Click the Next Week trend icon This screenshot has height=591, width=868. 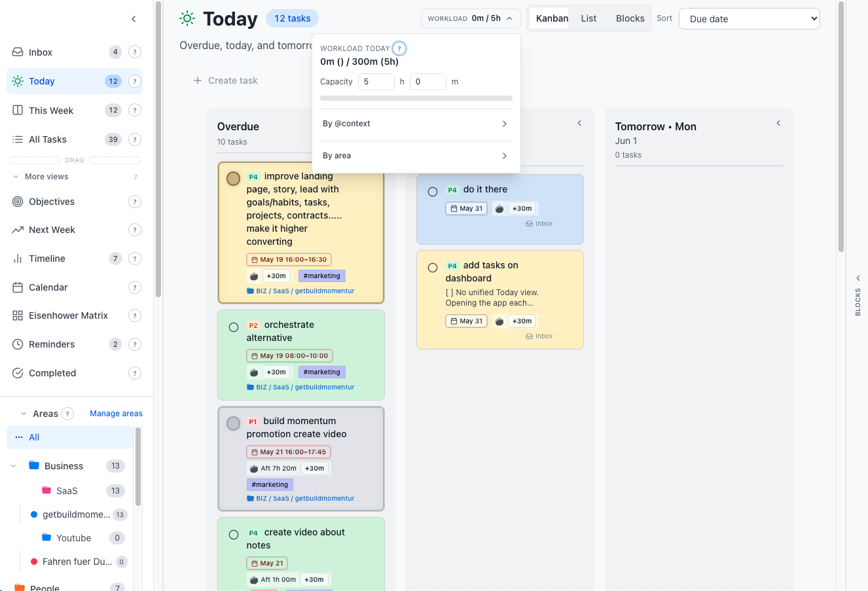18,230
